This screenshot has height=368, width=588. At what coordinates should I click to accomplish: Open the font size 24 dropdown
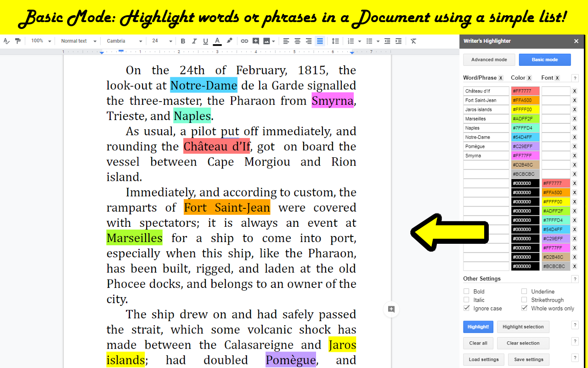[162, 41]
